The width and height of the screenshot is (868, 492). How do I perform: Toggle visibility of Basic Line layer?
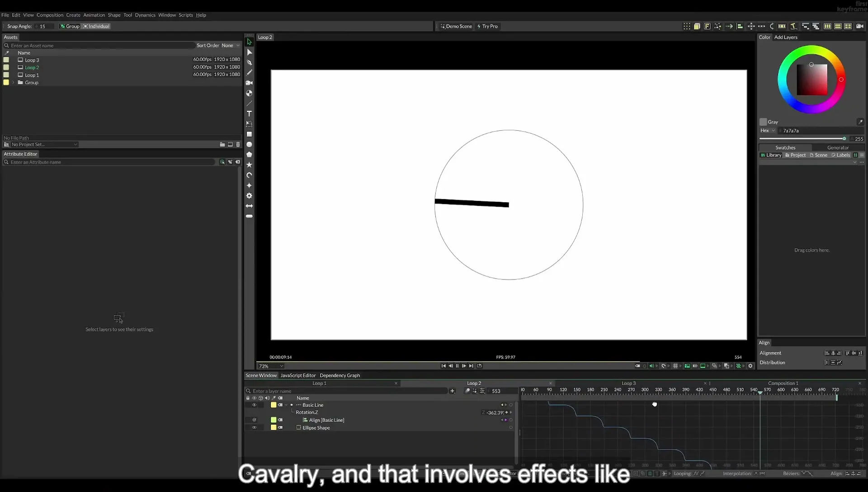coord(254,405)
